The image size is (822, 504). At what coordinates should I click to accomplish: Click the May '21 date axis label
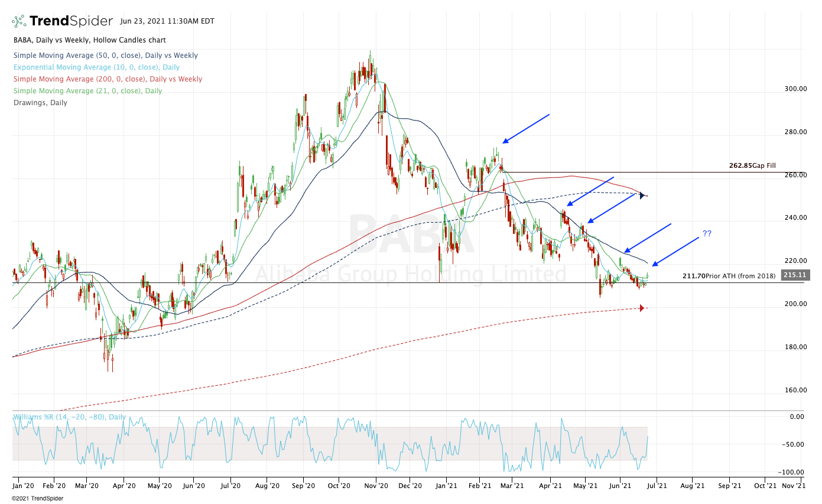coord(586,486)
